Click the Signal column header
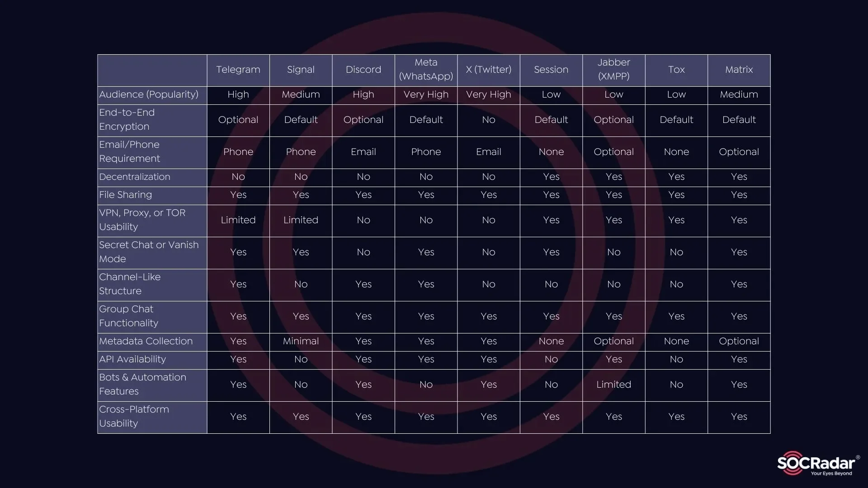Viewport: 868px width, 488px height. [x=301, y=69]
